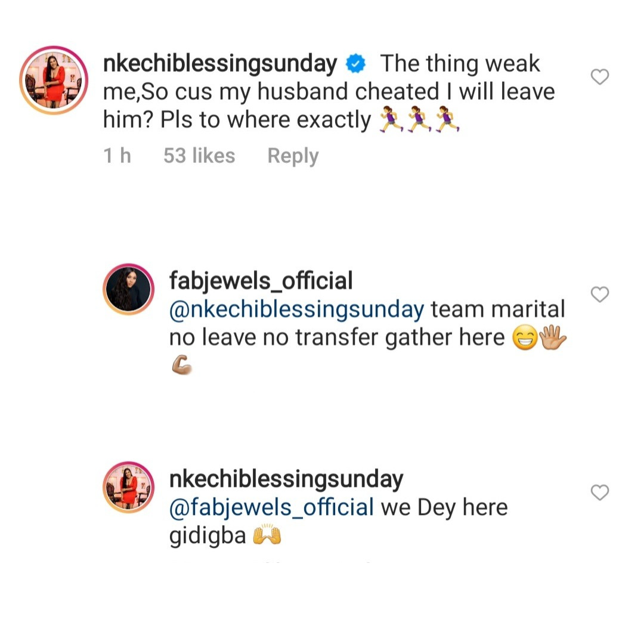Open the fabjewels_official username
The height and width of the screenshot is (644, 644).
[261, 281]
